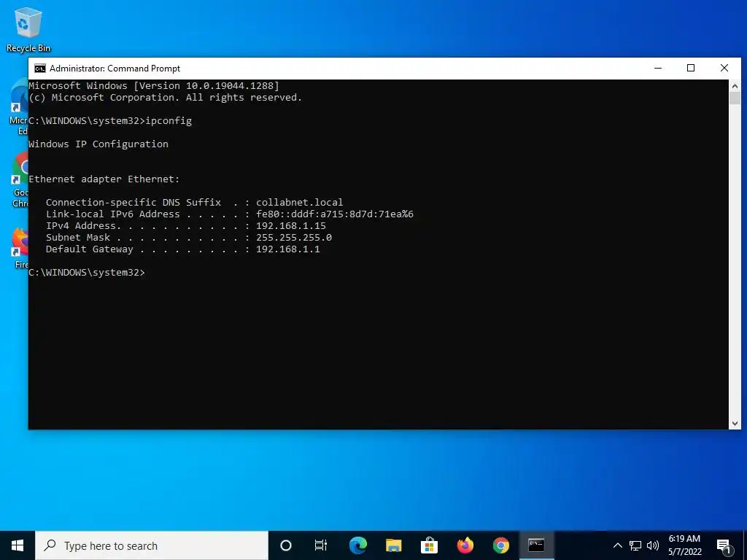Click the 'Ethernet adapter Ethernet:' line
This screenshot has width=747, height=560.
coord(104,179)
